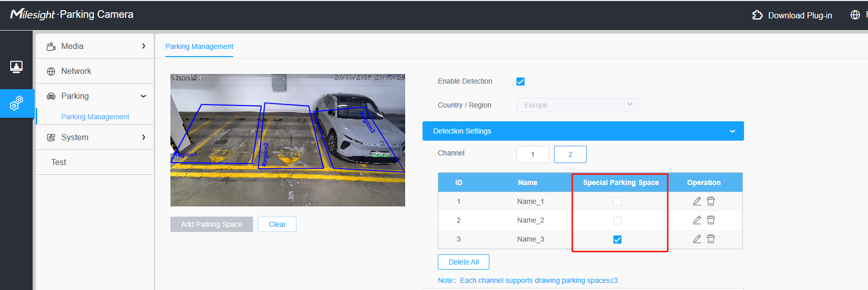Open the settings gears sidebar icon
Image resolution: width=868 pixels, height=290 pixels.
pyautogui.click(x=16, y=103)
